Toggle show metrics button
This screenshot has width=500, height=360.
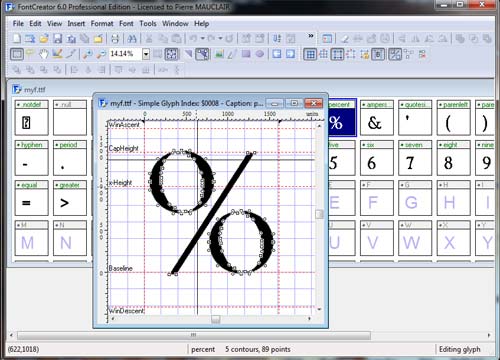pyautogui.click(x=378, y=54)
